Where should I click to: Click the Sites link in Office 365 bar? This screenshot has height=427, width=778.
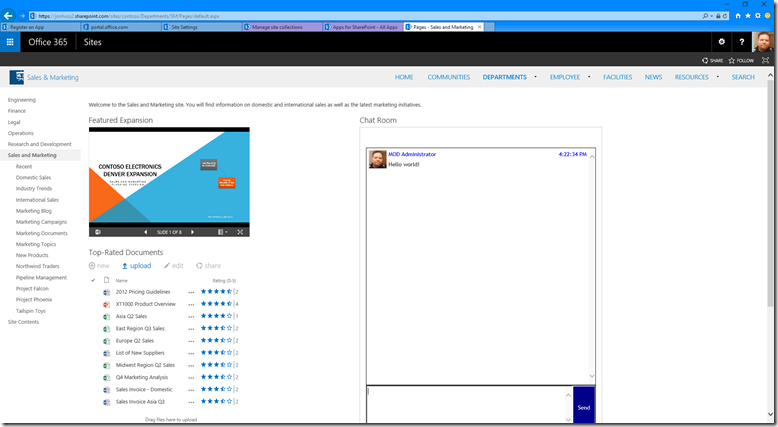coord(92,42)
